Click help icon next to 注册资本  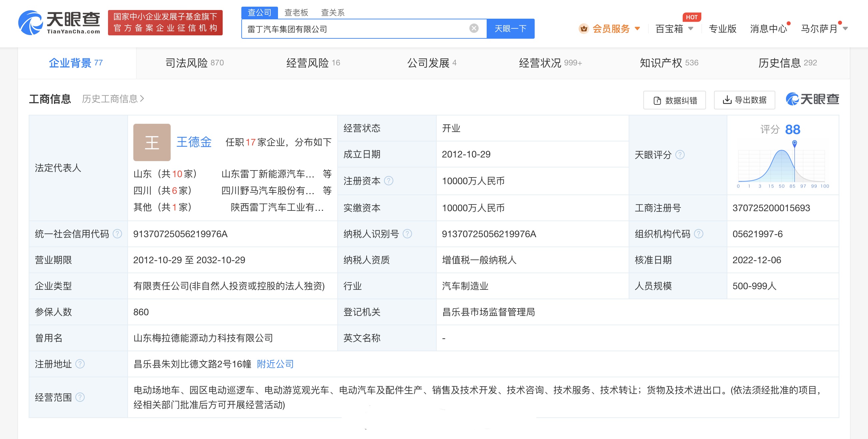389,181
